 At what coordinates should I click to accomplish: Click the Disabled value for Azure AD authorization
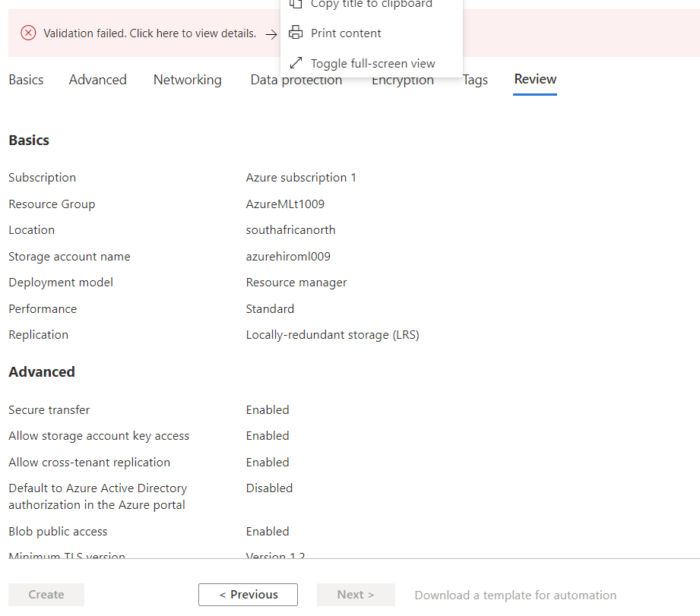point(269,488)
